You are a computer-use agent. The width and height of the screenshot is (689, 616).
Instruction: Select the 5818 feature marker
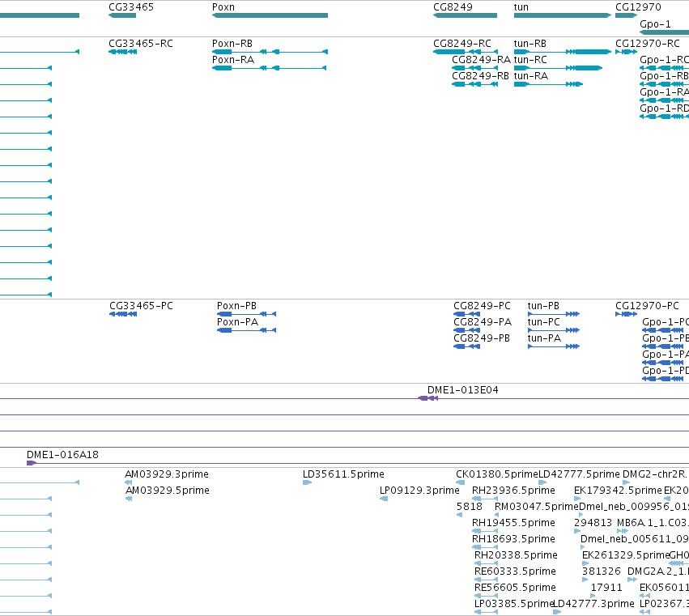(460, 515)
